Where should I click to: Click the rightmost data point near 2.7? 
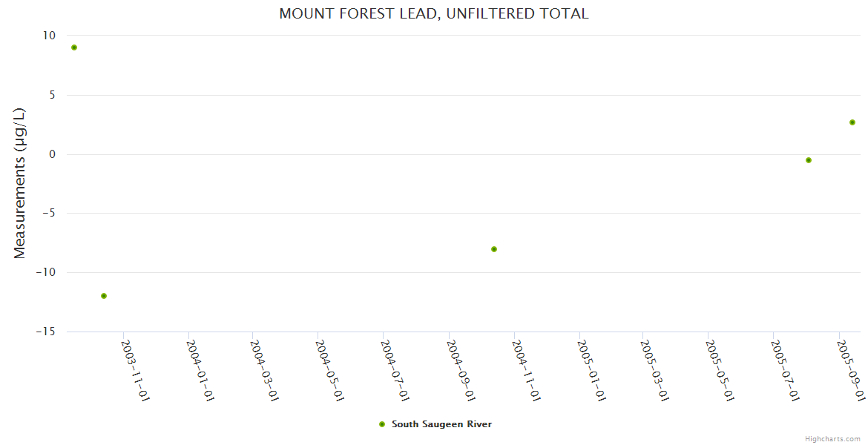[x=852, y=122]
